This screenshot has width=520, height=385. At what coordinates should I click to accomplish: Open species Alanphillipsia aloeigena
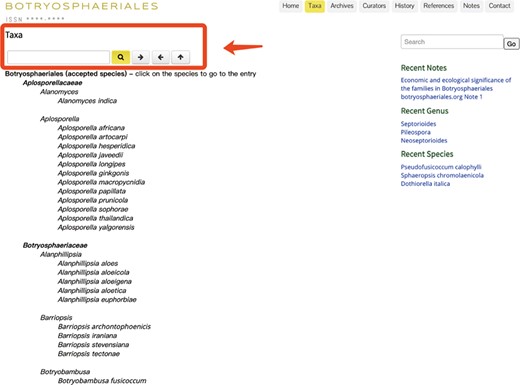[95, 282]
